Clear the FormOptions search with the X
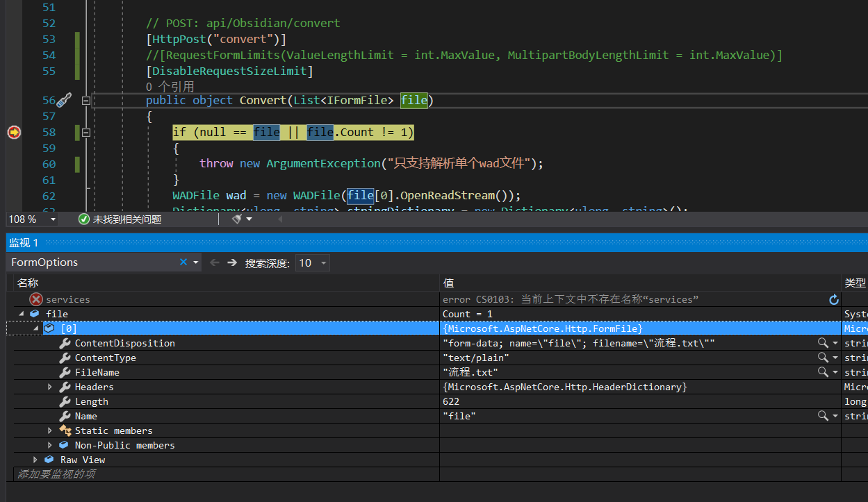868x502 pixels. [183, 262]
